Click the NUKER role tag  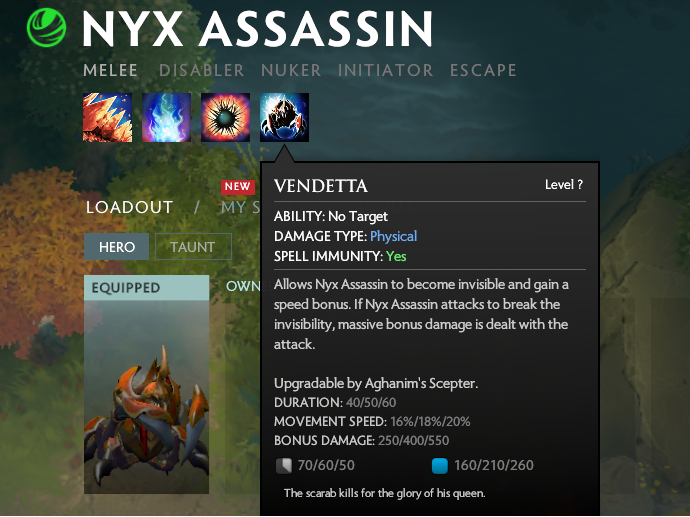pyautogui.click(x=291, y=70)
